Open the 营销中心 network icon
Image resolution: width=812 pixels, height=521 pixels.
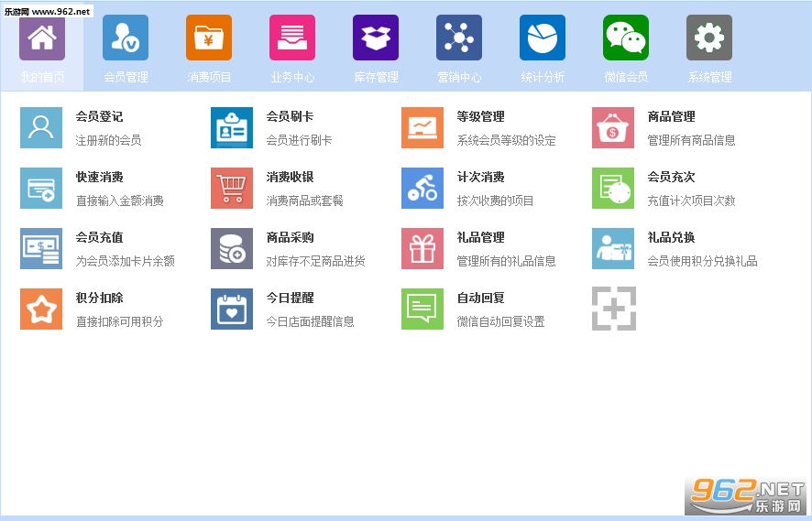tap(459, 38)
